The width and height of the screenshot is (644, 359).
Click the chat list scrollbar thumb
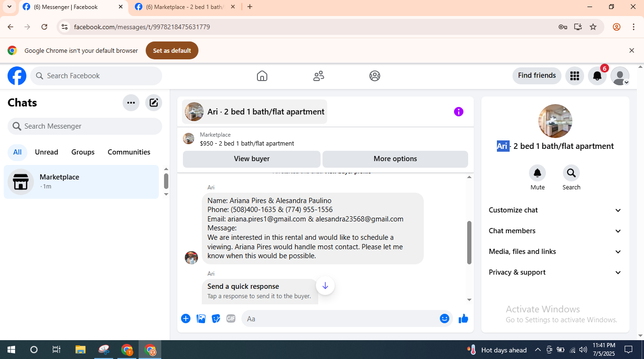click(166, 181)
